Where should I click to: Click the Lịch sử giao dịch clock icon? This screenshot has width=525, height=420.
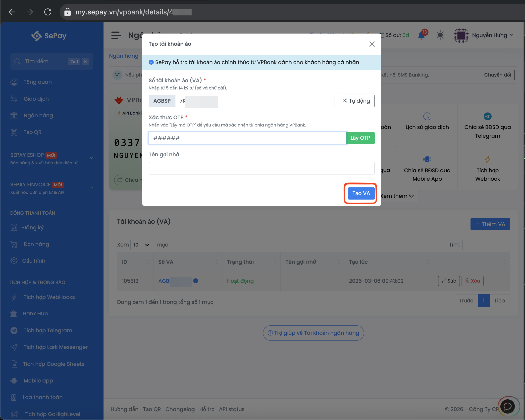427,116
